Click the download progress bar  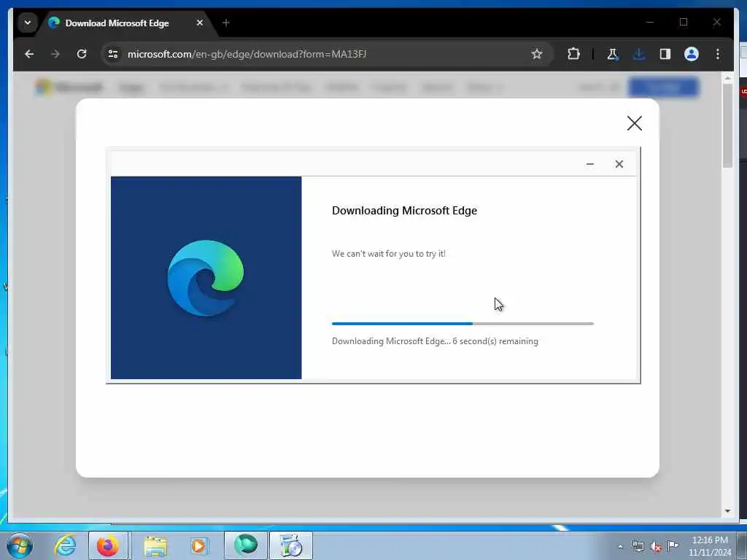click(x=462, y=324)
